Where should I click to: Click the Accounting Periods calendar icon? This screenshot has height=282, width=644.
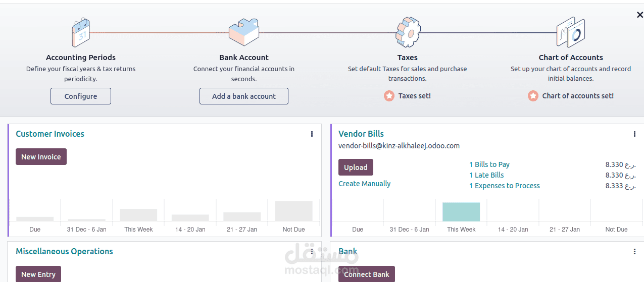(81, 32)
